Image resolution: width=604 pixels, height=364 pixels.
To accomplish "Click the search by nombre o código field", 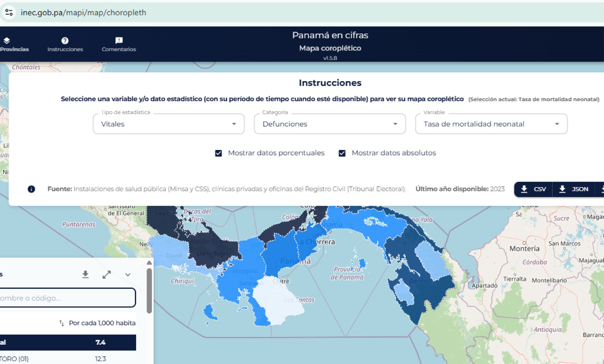I will pos(66,298).
